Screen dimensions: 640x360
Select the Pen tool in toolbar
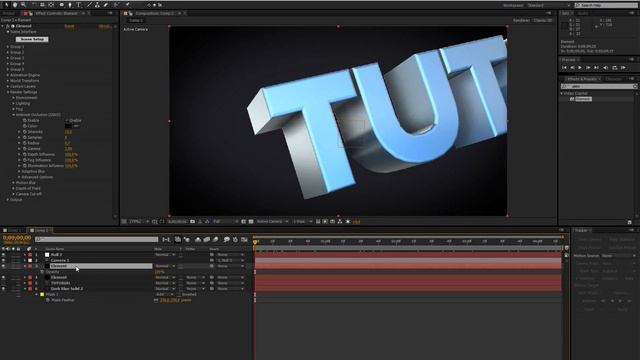(x=70, y=5)
